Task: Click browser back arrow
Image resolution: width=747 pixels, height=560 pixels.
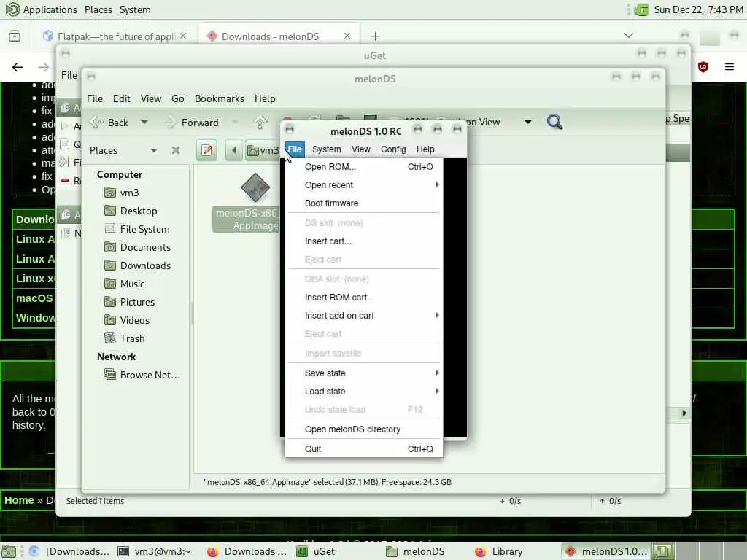Action: [x=18, y=67]
